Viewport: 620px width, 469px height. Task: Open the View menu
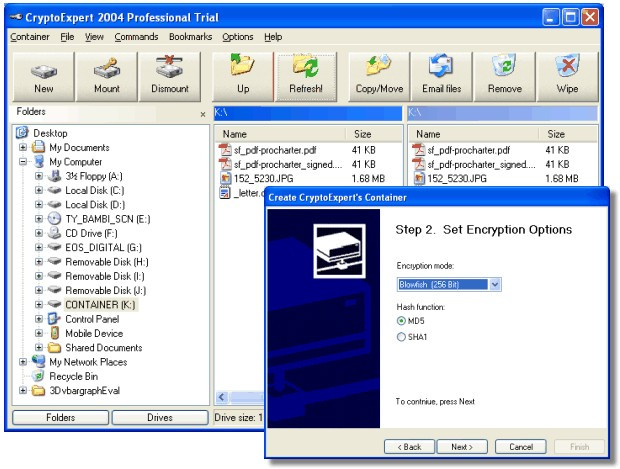(94, 37)
